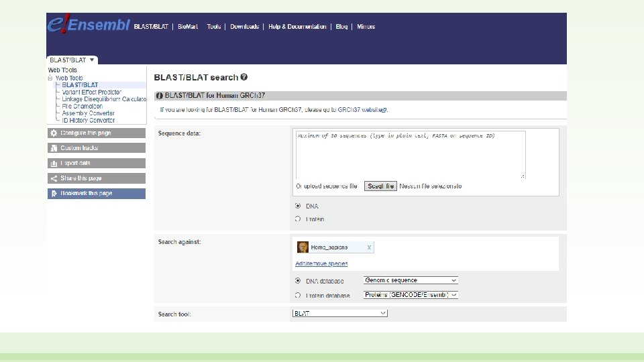Select the DNA sequence type radio
The height and width of the screenshot is (362, 644).
tap(298, 206)
